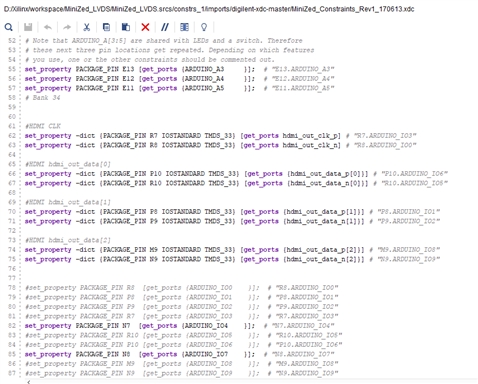Cut selection with scissors icon
This screenshot has height=384, width=478.
(87, 27)
